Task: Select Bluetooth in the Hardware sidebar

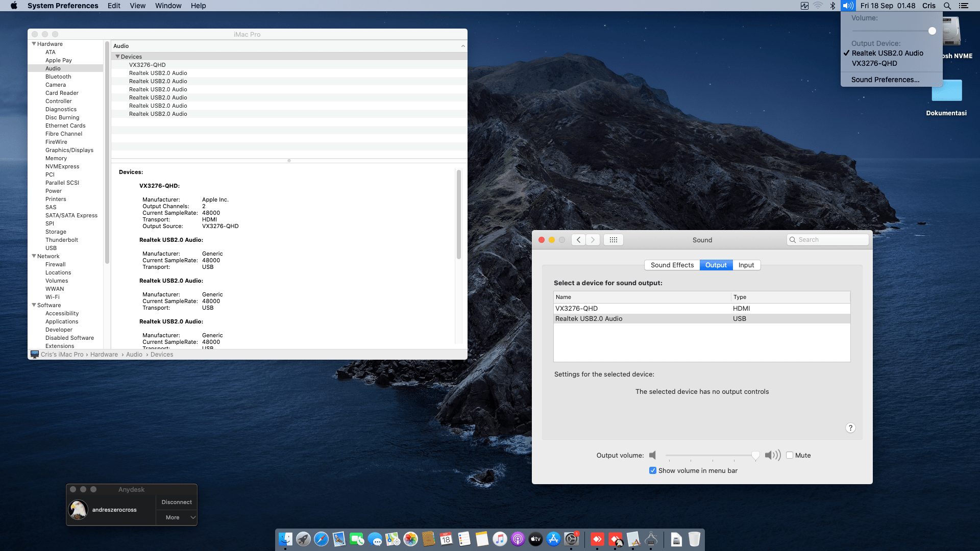Action: point(58,77)
